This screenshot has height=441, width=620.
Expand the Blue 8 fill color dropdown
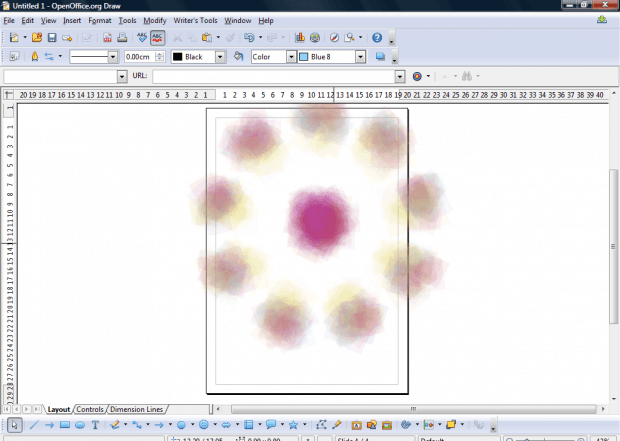[x=362, y=57]
